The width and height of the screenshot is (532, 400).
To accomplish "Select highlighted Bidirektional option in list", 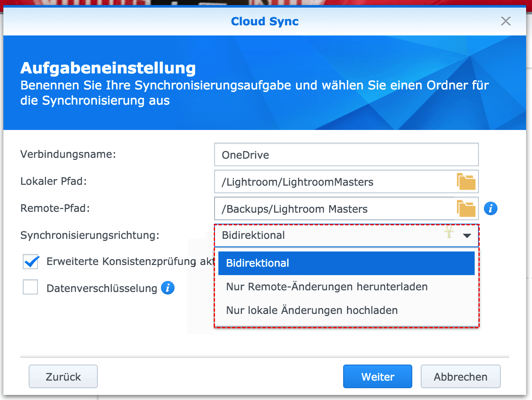I will tap(346, 263).
